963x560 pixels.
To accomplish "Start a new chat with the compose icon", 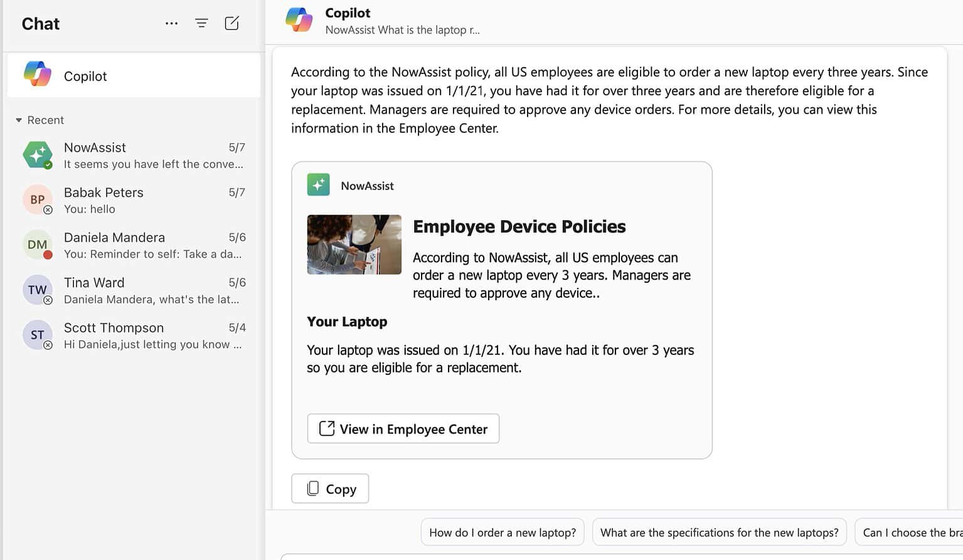I will pos(231,23).
